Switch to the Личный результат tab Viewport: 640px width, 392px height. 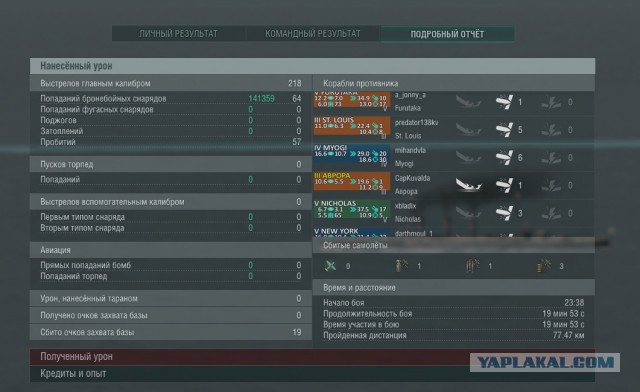[x=178, y=33]
